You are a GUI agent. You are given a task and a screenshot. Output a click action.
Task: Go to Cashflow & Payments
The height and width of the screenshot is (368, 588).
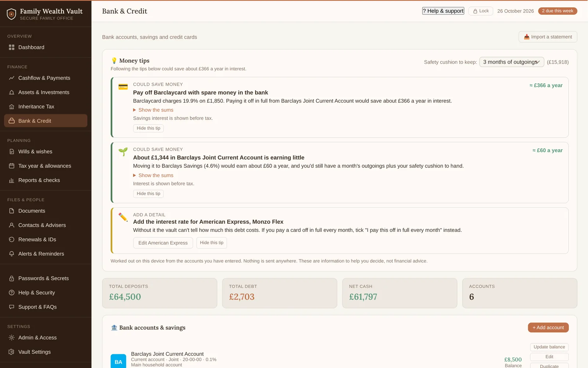(46, 78)
